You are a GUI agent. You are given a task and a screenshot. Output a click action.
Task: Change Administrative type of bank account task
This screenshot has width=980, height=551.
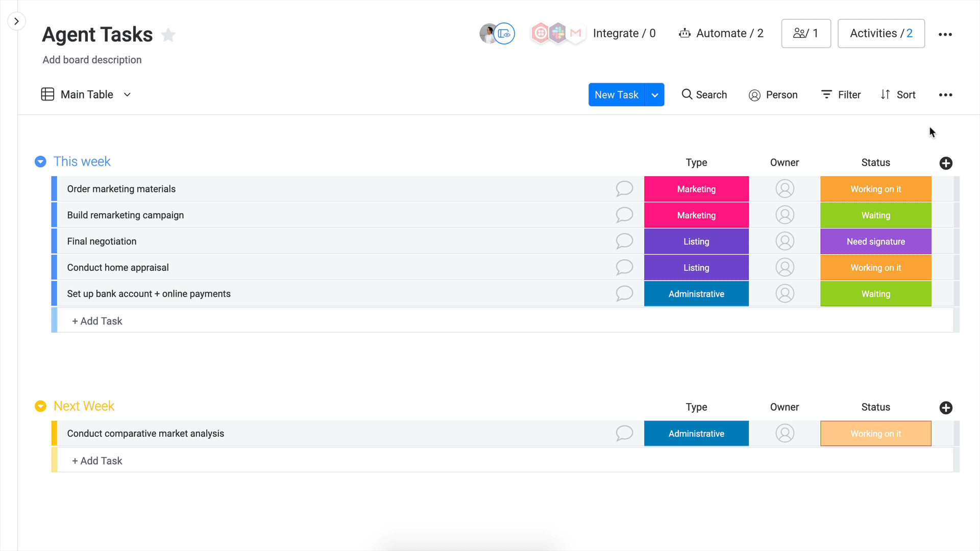(x=696, y=294)
